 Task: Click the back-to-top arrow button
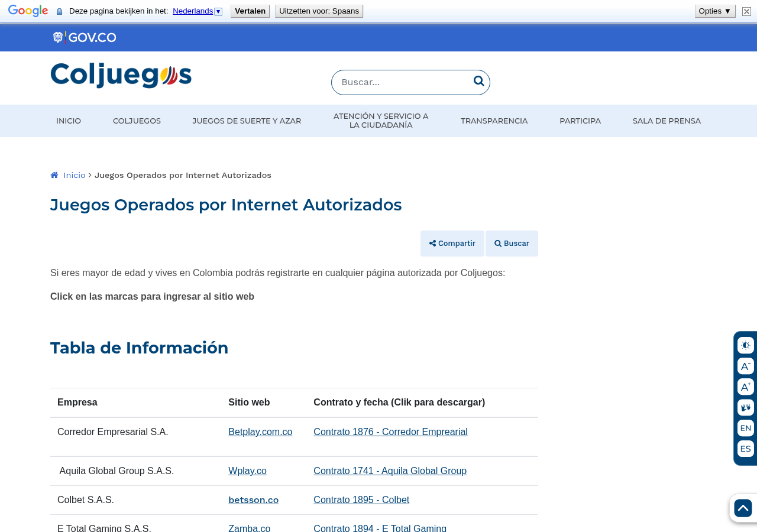click(743, 508)
